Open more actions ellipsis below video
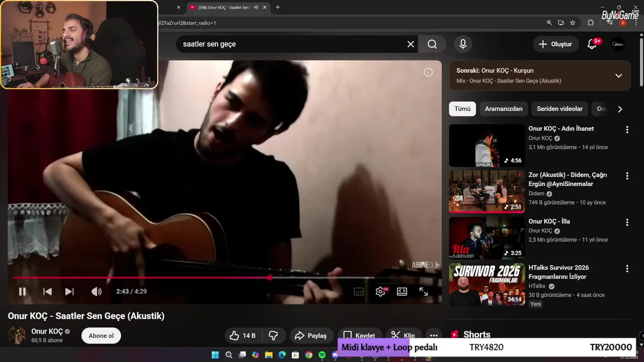Screen dimensions: 644x362 coord(434,335)
